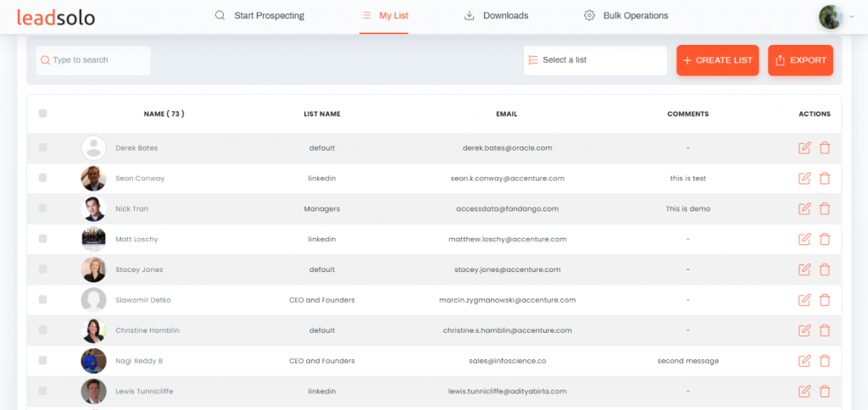Click the comment 'this is test'
This screenshot has height=410, width=868.
pos(687,178)
